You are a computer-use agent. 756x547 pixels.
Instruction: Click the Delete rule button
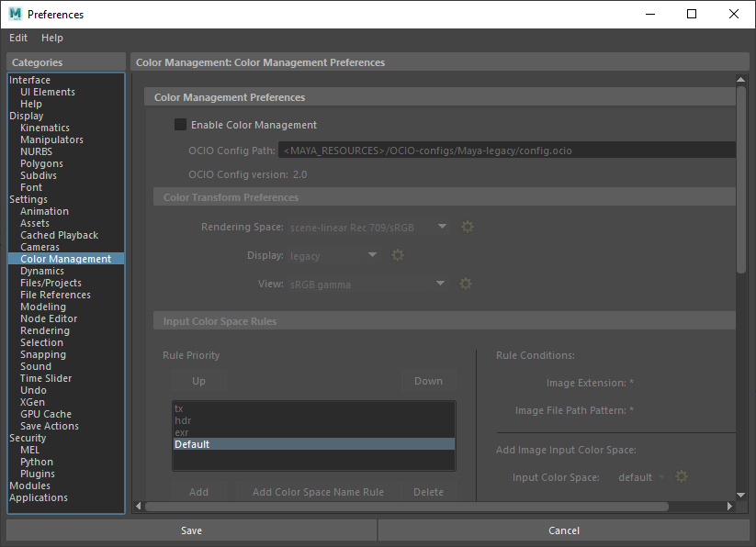point(428,492)
